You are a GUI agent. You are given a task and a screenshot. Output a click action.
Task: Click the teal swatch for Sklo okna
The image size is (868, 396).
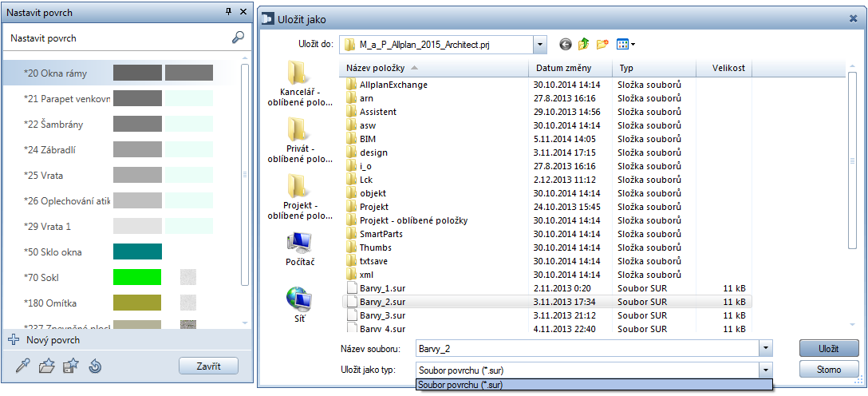(137, 252)
